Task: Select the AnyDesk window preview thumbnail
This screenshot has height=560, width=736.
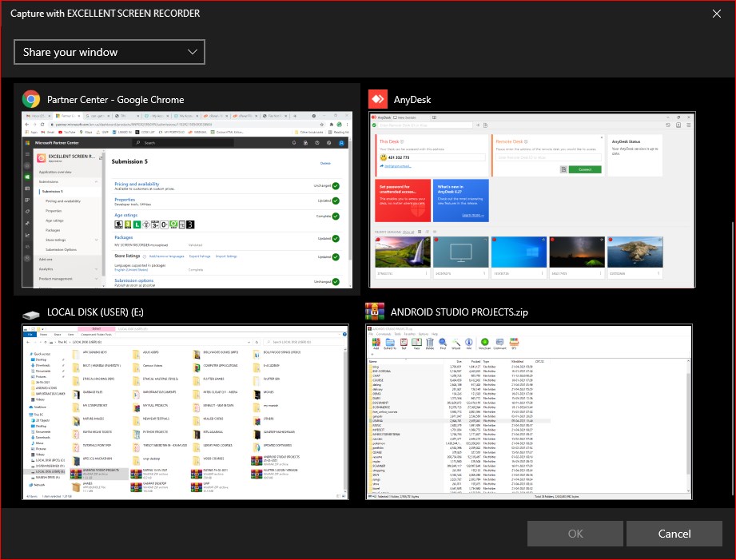Action: pyautogui.click(x=531, y=200)
